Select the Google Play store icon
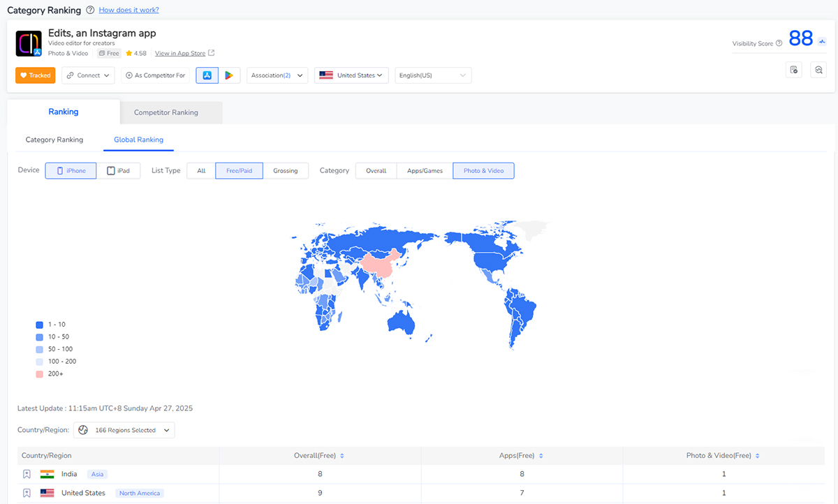 click(229, 75)
